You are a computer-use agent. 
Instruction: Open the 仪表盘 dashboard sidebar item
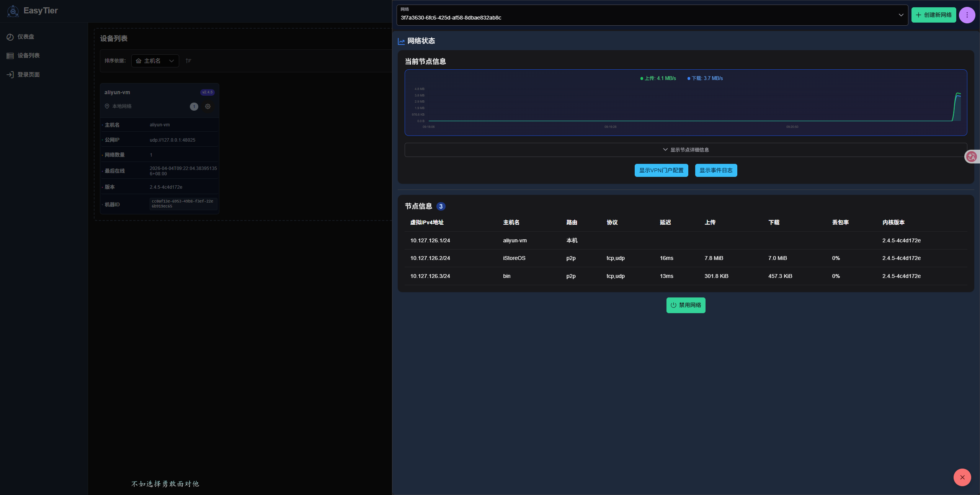click(25, 37)
